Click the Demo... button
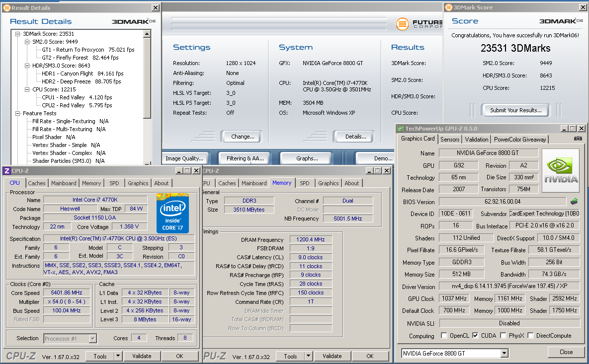 376,158
